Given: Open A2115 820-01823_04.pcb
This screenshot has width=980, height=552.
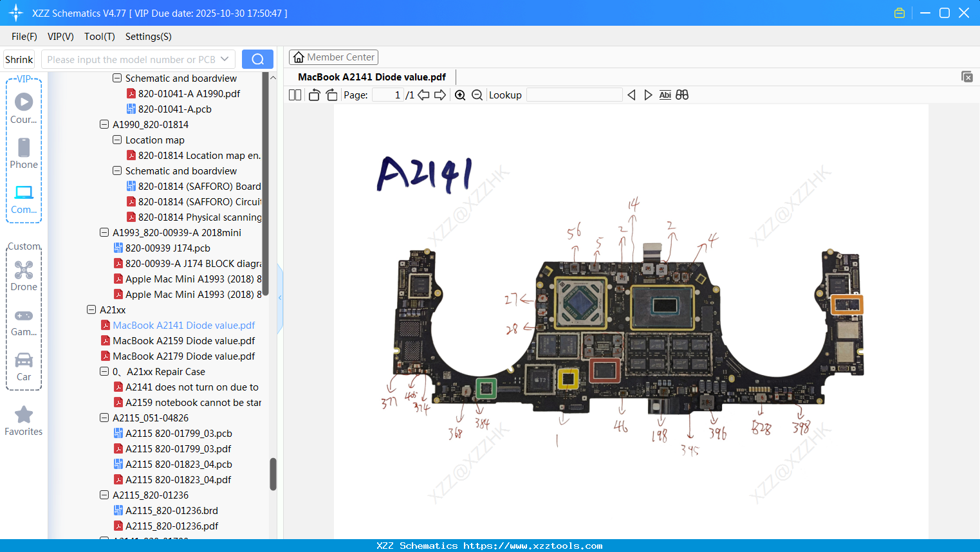Looking at the screenshot, I should (x=172, y=465).
